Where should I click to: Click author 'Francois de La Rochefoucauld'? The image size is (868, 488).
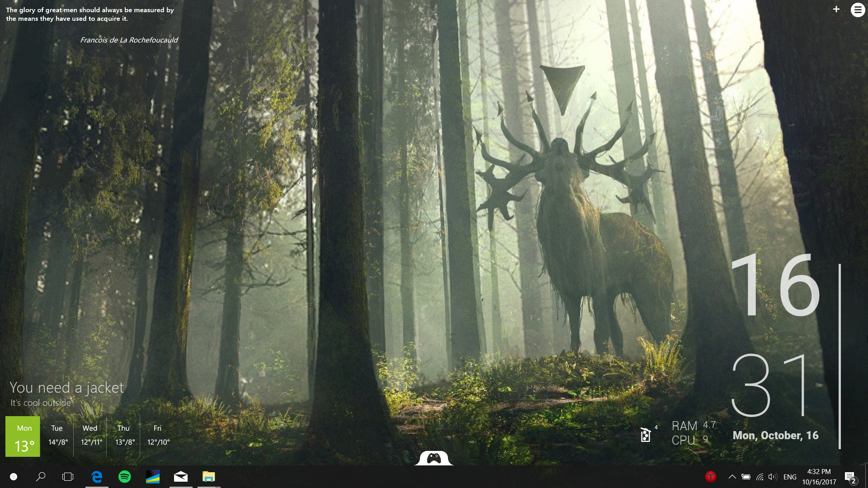tap(129, 40)
